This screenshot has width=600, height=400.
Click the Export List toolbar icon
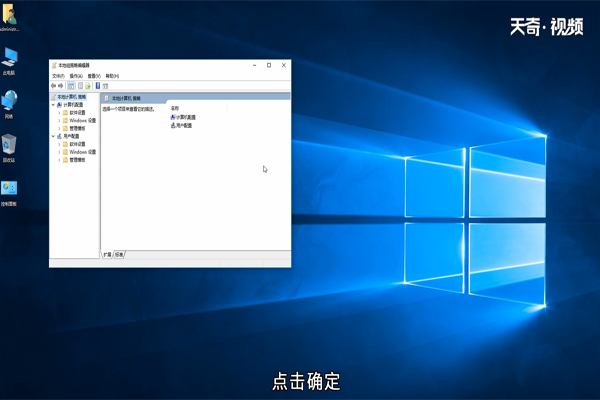88,86
